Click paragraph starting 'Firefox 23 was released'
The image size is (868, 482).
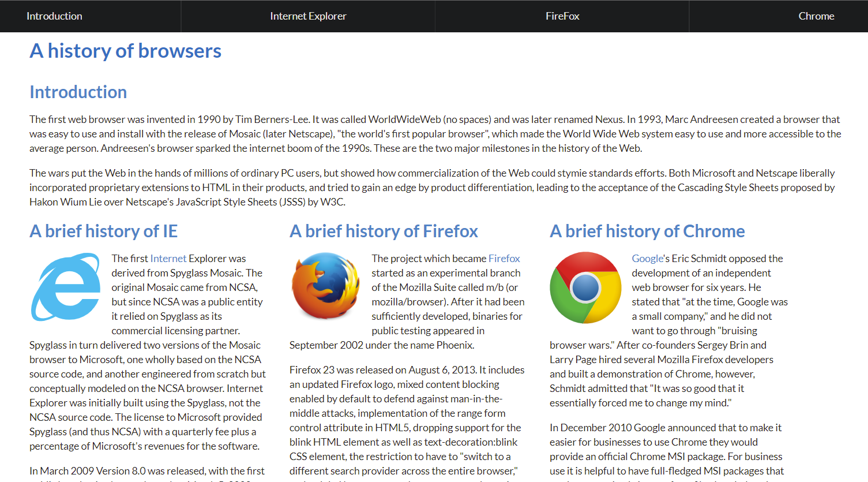(x=407, y=423)
